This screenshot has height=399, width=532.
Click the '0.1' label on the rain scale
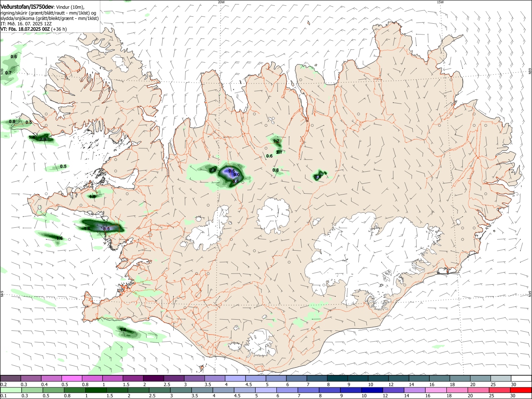point(3,396)
